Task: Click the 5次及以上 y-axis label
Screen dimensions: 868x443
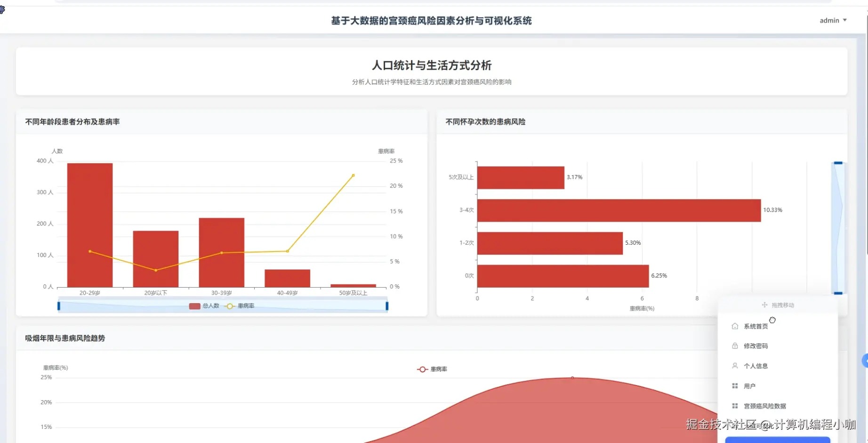Action: (x=461, y=177)
